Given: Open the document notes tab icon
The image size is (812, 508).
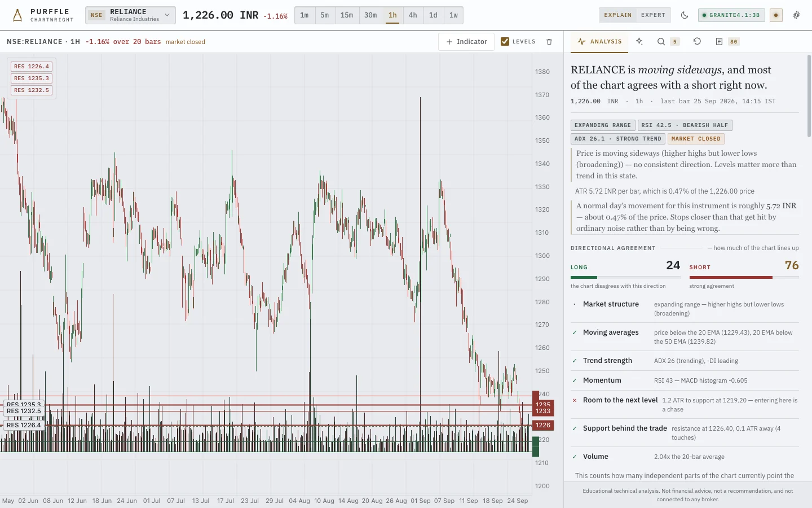Looking at the screenshot, I should (x=719, y=41).
